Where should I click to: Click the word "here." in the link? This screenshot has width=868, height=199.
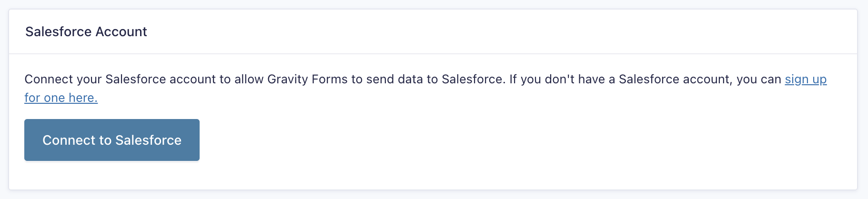coord(83,98)
